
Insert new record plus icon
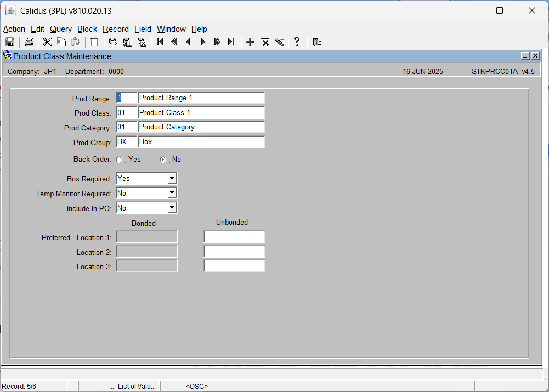(x=250, y=42)
